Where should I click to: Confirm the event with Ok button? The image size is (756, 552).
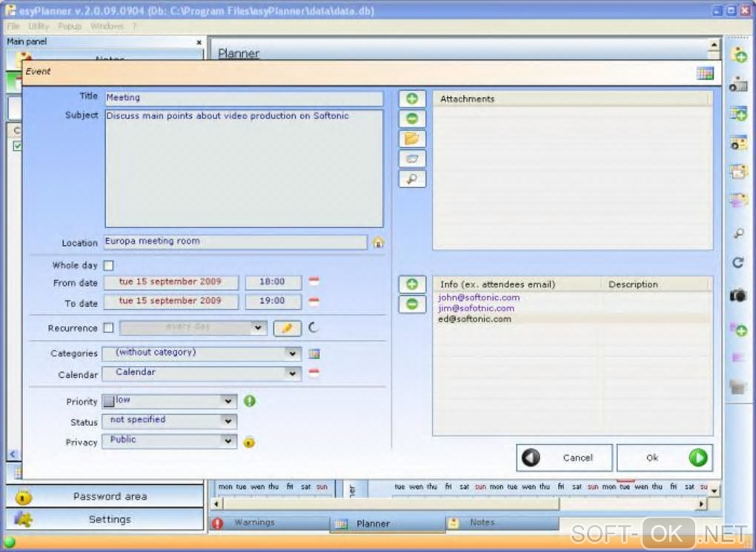tap(665, 457)
